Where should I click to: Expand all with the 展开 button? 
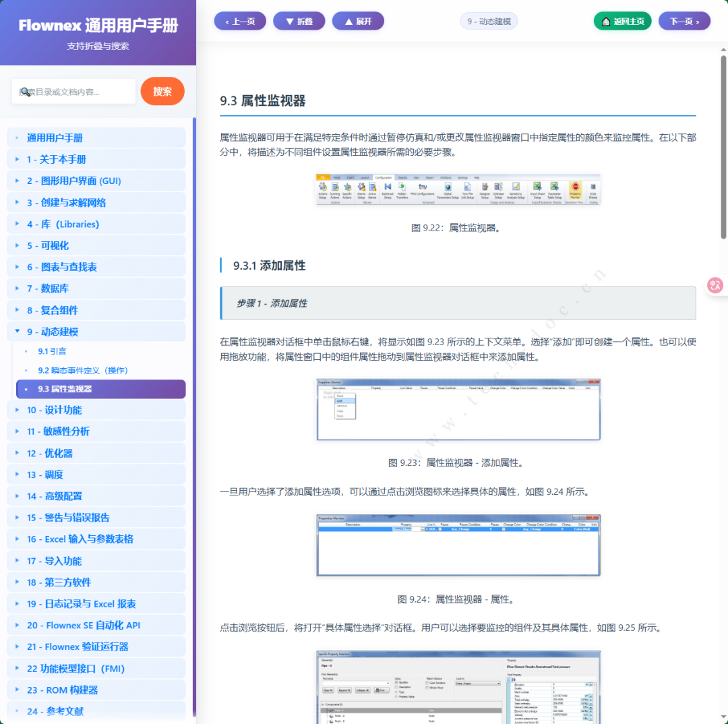point(358,21)
